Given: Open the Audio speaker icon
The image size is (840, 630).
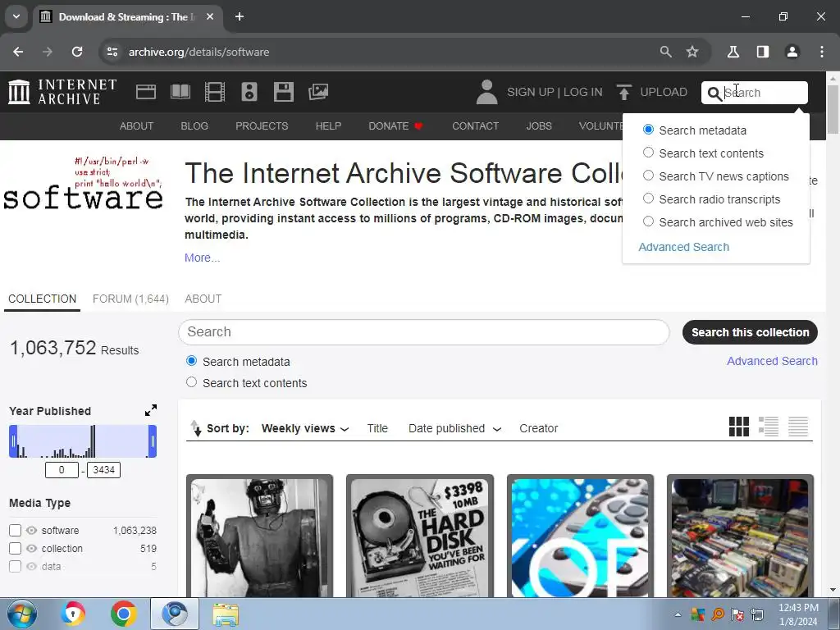Looking at the screenshot, I should (x=249, y=92).
